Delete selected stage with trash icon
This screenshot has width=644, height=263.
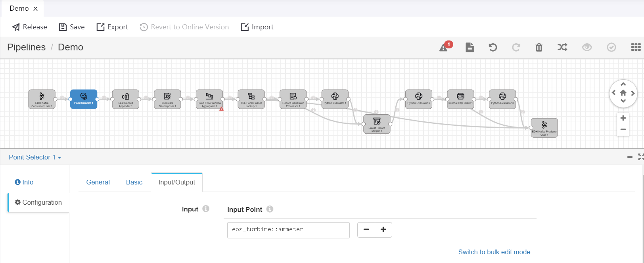tap(539, 48)
